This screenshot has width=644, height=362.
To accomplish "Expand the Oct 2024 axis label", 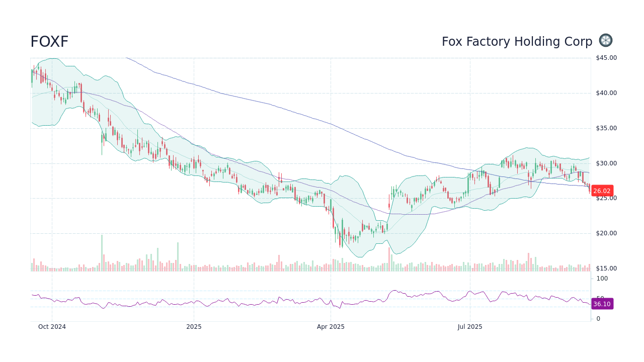I will coord(52,327).
